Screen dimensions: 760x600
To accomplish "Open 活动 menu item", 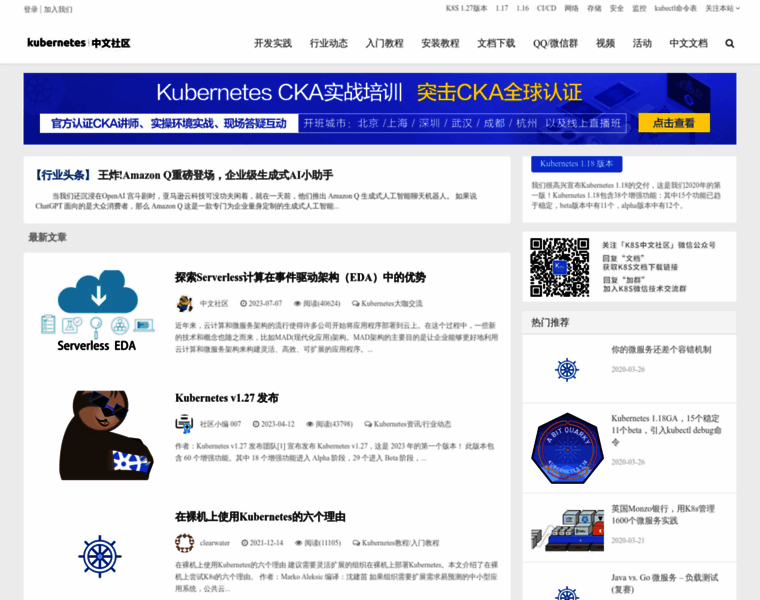I will [x=642, y=44].
